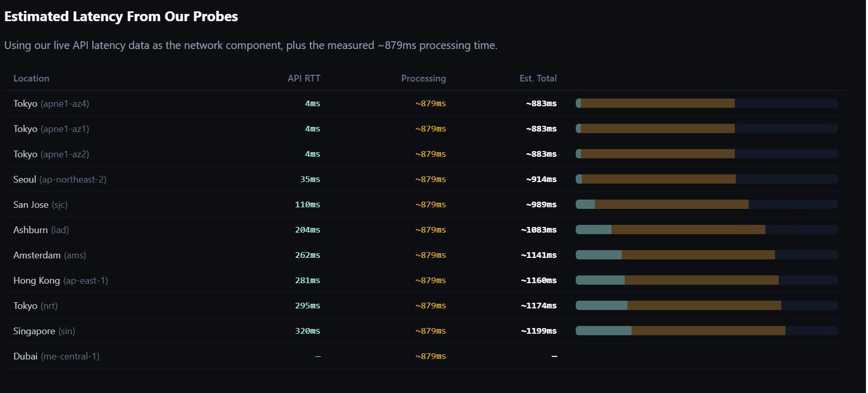Click the 35ms RTT value for Seoul
The height and width of the screenshot is (393, 868).
click(x=310, y=179)
